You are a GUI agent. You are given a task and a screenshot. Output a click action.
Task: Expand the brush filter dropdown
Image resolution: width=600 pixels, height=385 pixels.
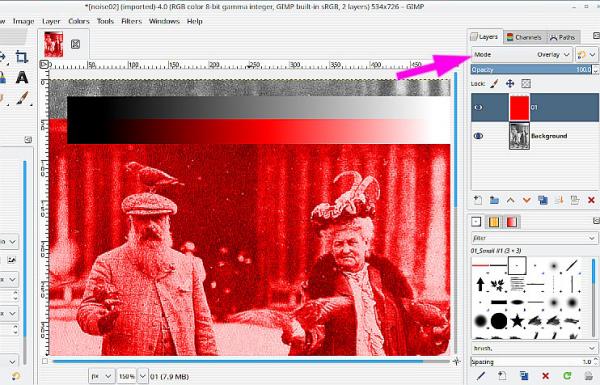click(592, 238)
